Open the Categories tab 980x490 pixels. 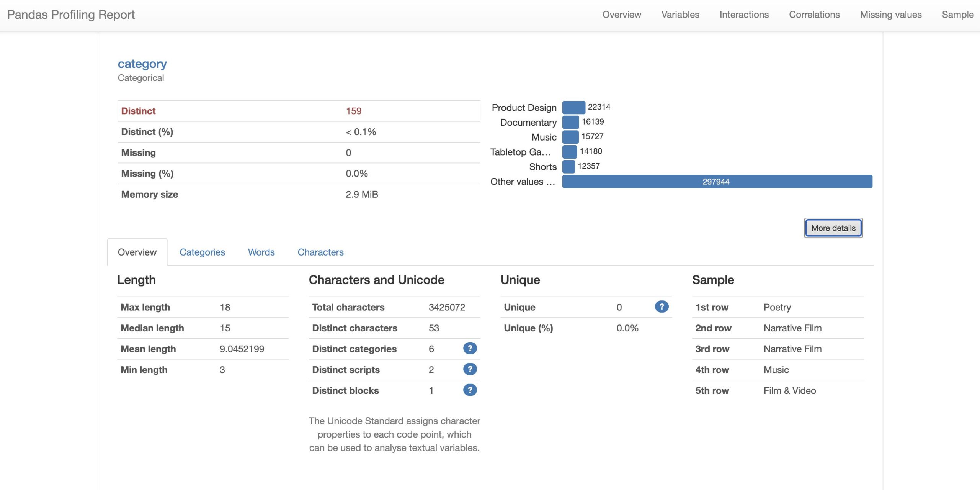(x=202, y=252)
